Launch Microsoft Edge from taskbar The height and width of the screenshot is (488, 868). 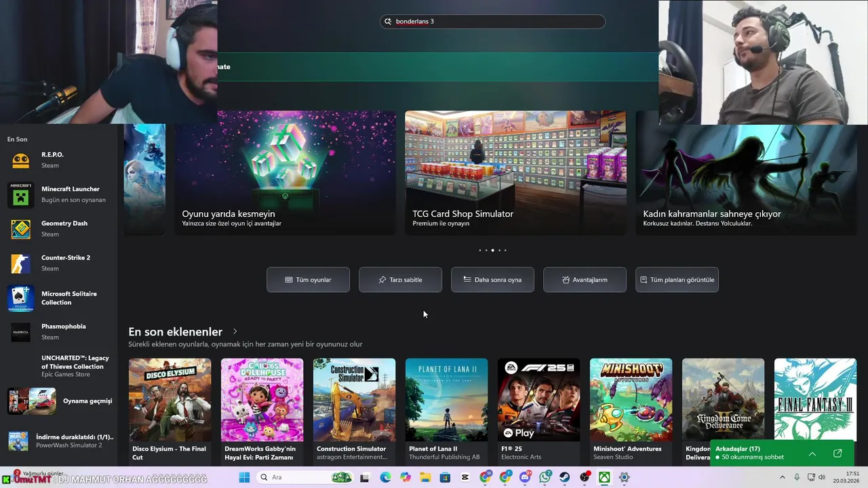385,477
